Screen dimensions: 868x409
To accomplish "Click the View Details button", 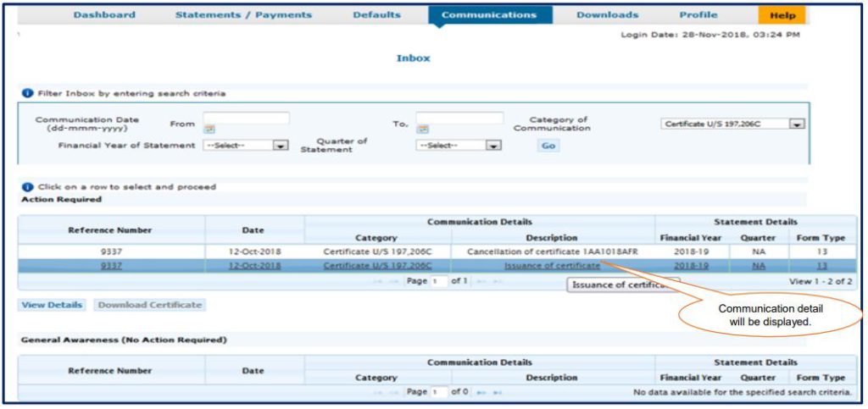I will [52, 305].
